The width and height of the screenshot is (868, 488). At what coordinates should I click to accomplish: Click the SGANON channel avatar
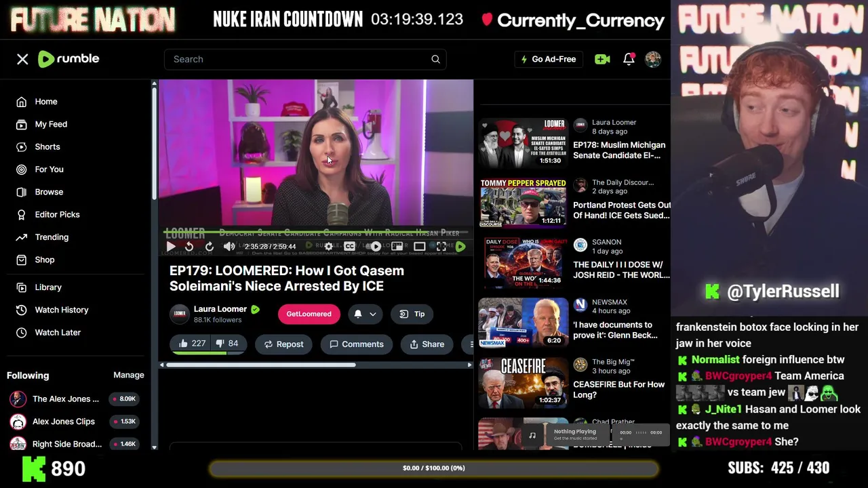580,245
